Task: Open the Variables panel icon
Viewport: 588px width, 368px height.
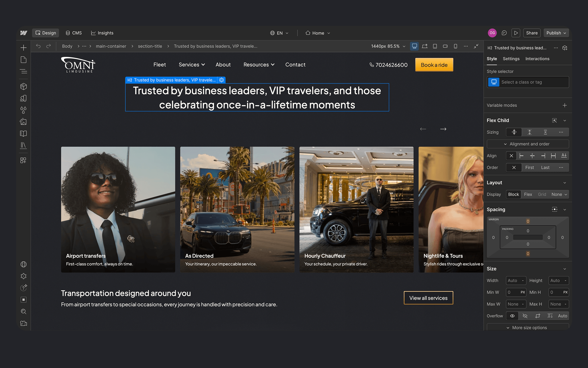Action: pos(24,98)
